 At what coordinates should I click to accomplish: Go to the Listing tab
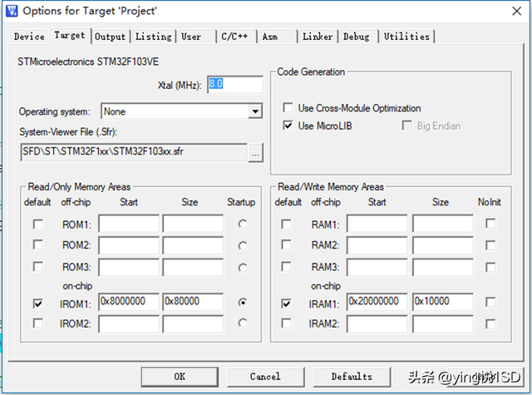tap(153, 37)
